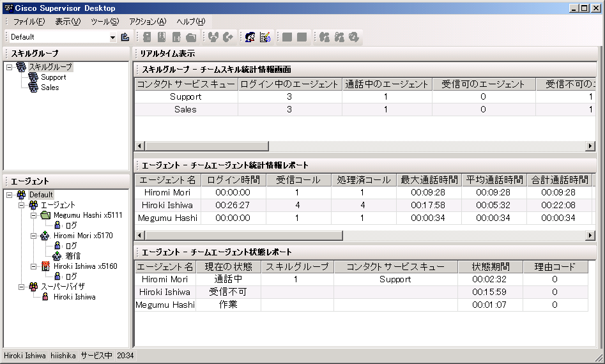605x364 pixels.
Task: Click the ログイン中のエージェント column header
Action: tap(290, 84)
